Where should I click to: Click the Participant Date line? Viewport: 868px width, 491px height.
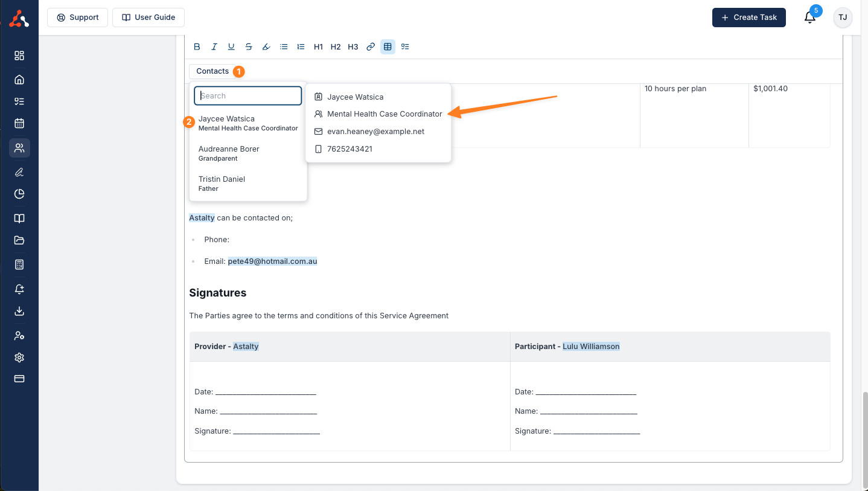(576, 391)
